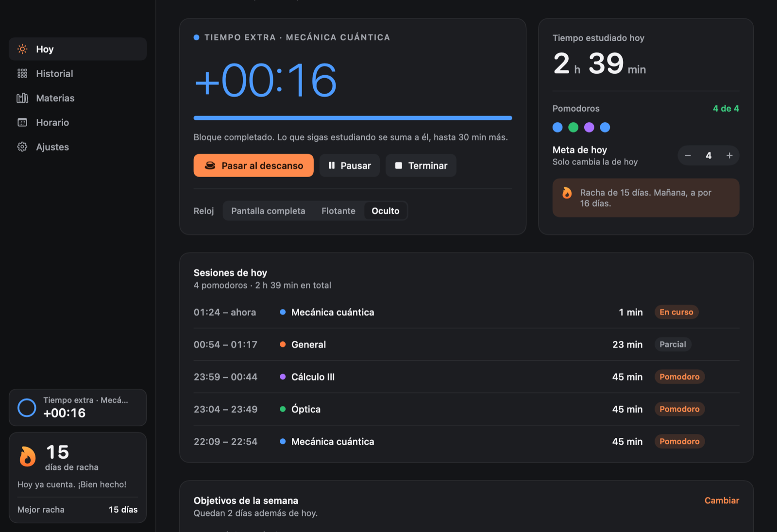The image size is (777, 532).
Task: Click the gear icon beside Ajustes
Action: [22, 147]
